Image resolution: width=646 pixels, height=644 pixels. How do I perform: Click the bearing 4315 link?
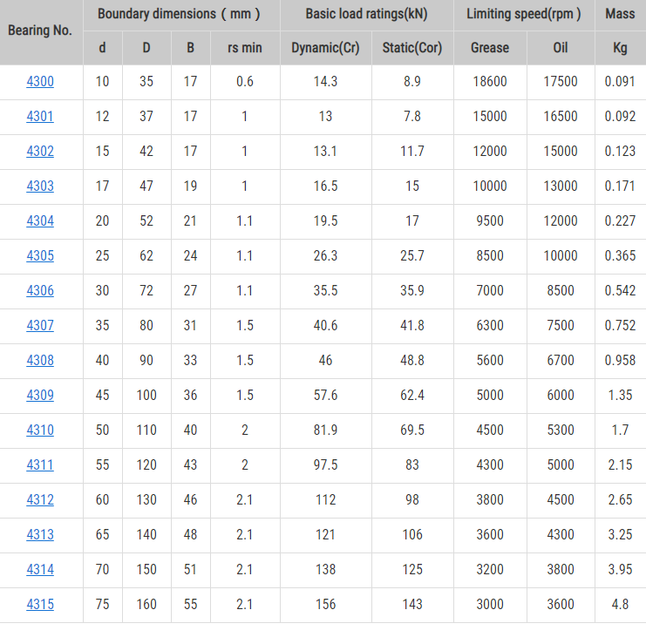tap(40, 605)
